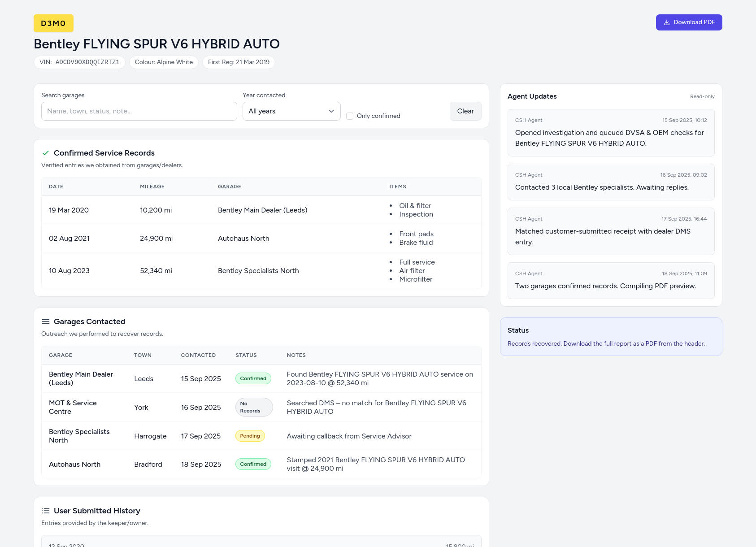Click the chevron on the All years selector

(331, 111)
